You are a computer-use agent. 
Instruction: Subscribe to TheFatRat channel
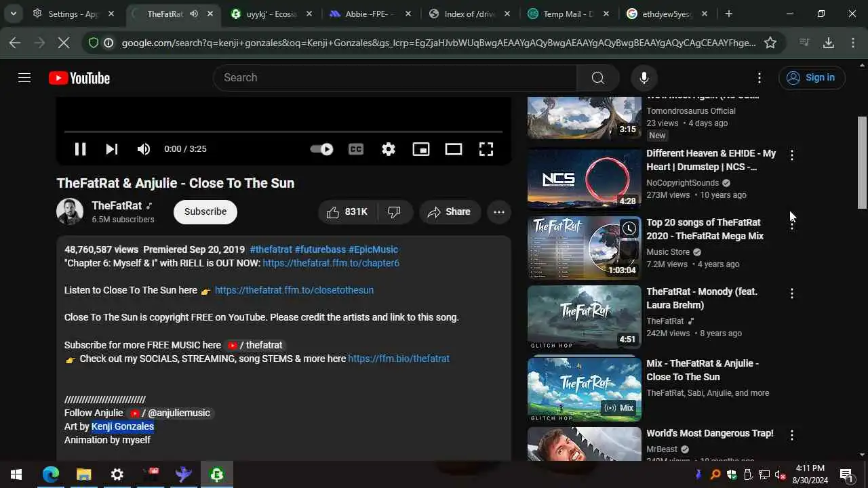pos(205,211)
